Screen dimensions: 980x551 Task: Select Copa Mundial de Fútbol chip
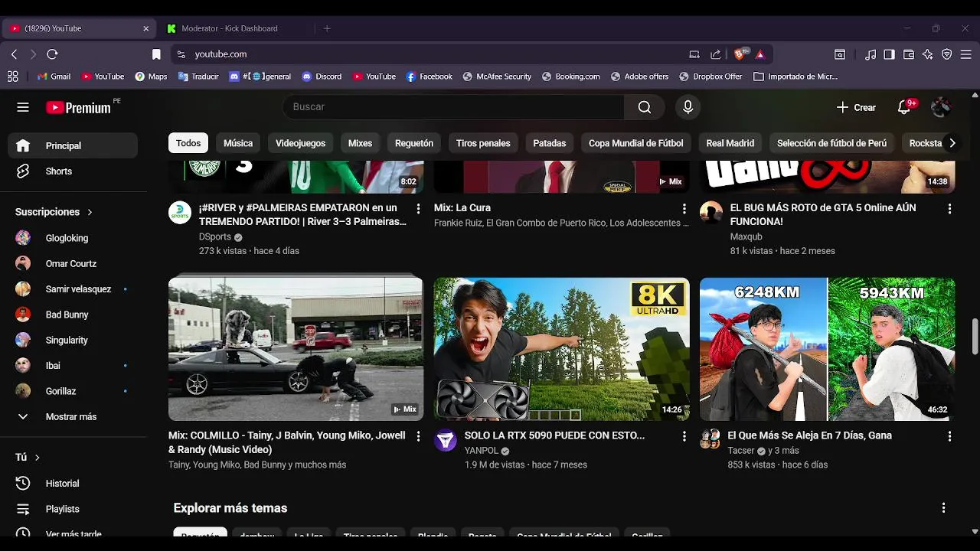635,143
